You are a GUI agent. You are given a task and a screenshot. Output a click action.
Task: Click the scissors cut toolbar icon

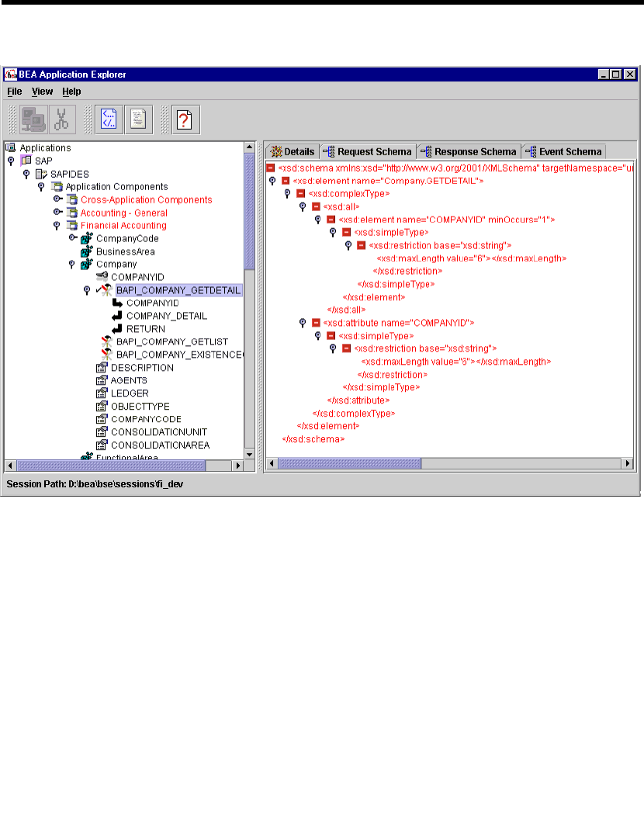click(62, 120)
